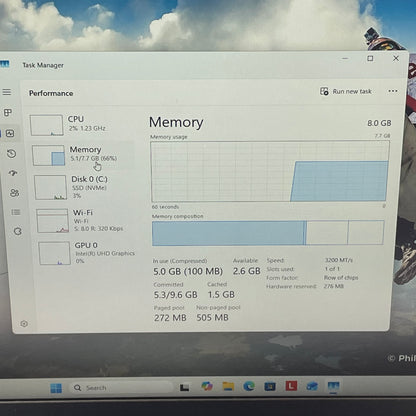Open the Windows Start menu
Viewport: 416px width, 416px height.
pyautogui.click(x=56, y=388)
